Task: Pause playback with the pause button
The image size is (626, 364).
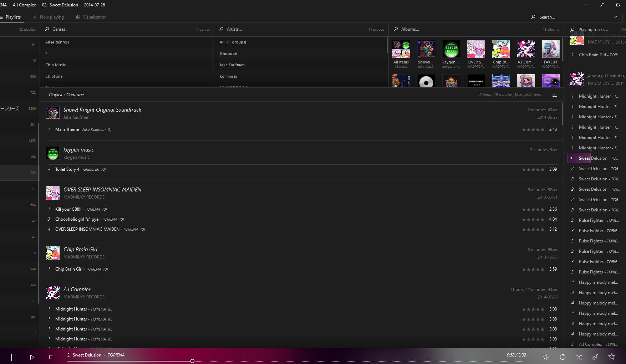Action: coord(13,357)
